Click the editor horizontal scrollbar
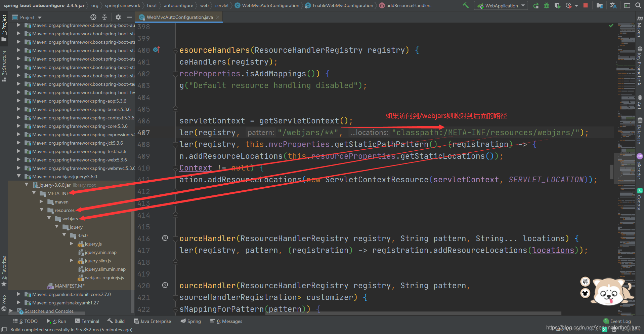 [413, 313]
